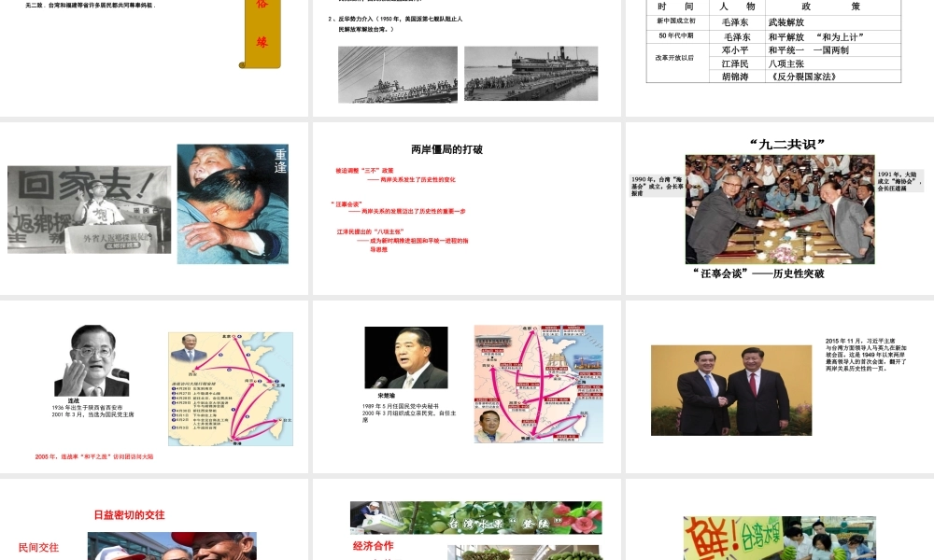Select the 50年代中期 table cell

point(676,35)
